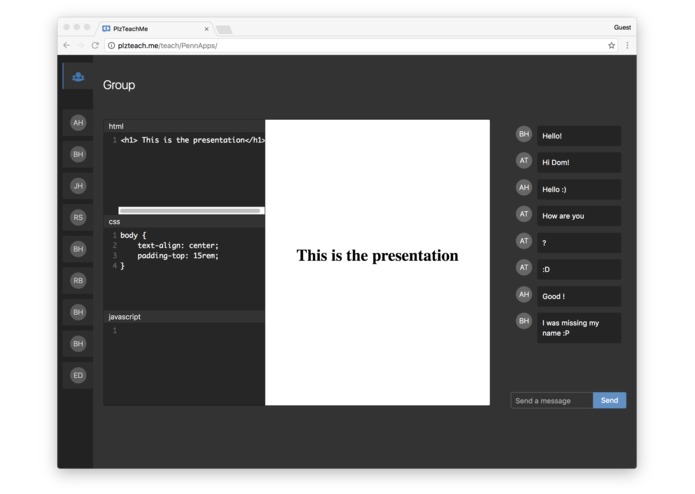Image resolution: width=695 pixels, height=494 pixels.
Task: Select the css editor panel header
Action: 184,222
